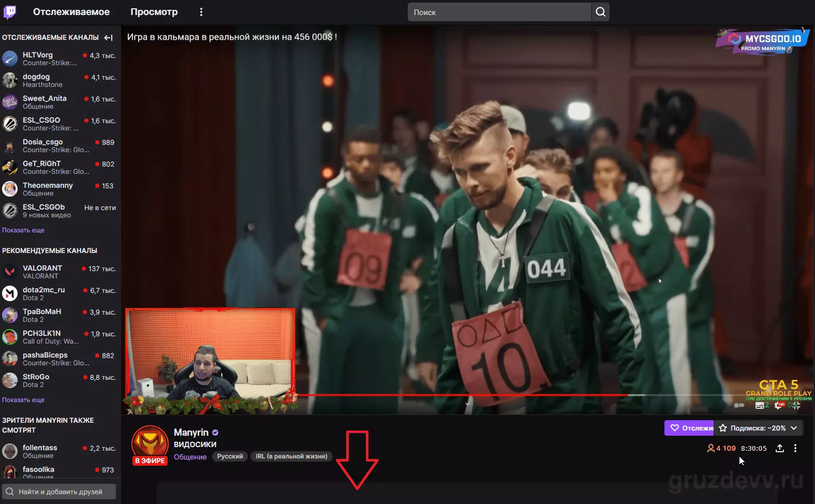Show more recommended channels via Показать еще

23,400
